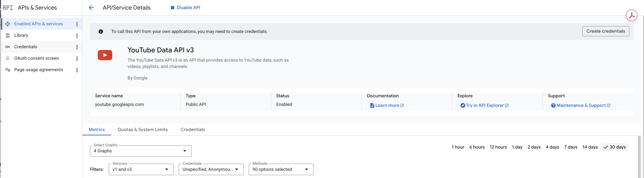Click the Disable API stop square icon
Screen dimensions: 644x178
pyautogui.click(x=172, y=8)
